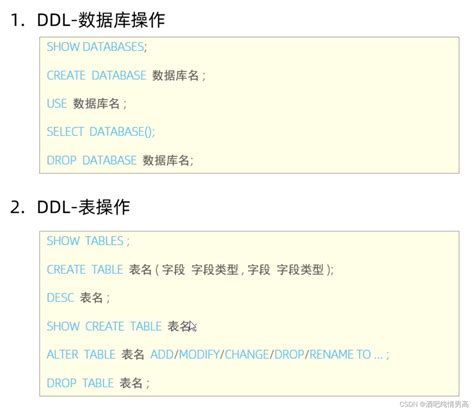The image size is (474, 411).
Task: Click the DROP TABLE statement
Action: 98,383
